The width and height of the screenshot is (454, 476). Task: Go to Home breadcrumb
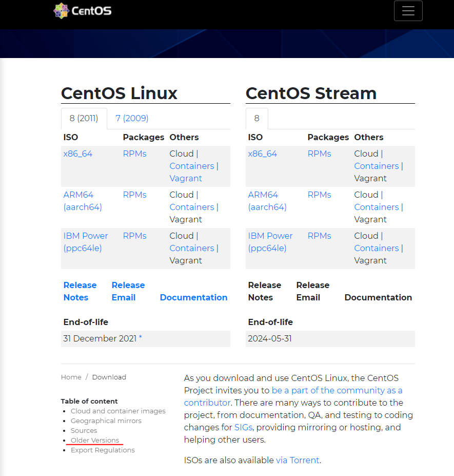pyautogui.click(x=71, y=377)
